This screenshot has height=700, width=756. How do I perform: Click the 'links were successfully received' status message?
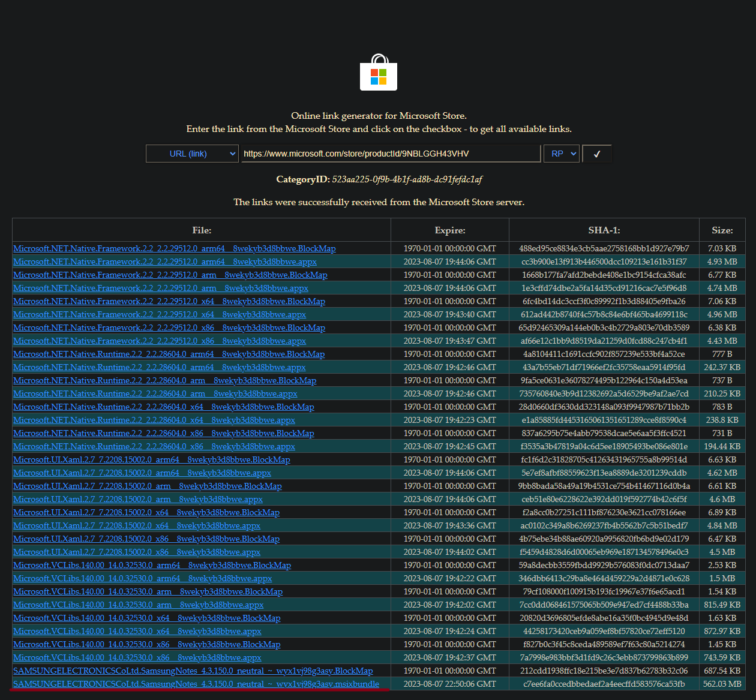click(x=379, y=202)
